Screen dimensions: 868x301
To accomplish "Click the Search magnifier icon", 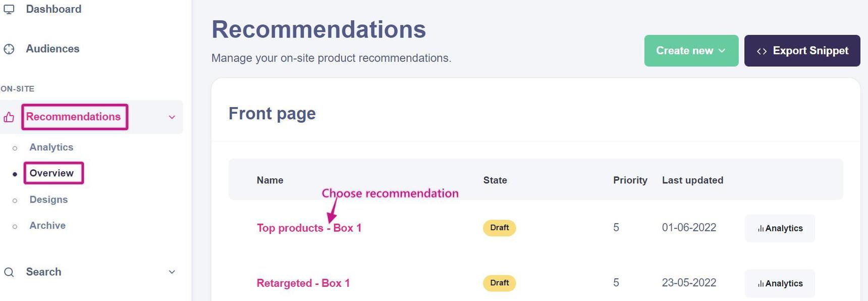I will pos(9,272).
